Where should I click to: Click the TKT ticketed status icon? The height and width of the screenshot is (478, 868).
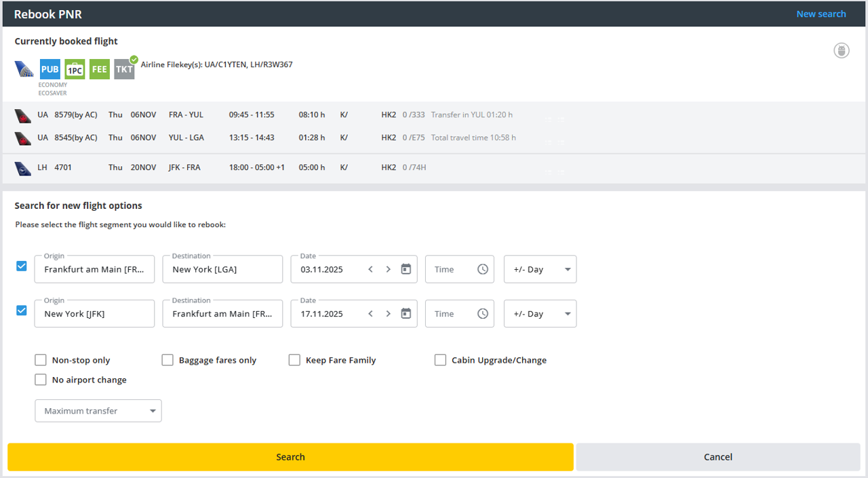[124, 69]
